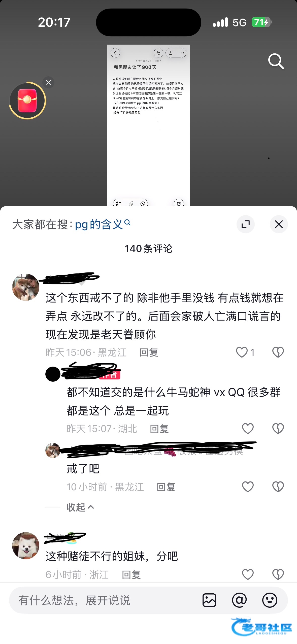
Task: Mention someone with the @ icon
Action: 239,600
